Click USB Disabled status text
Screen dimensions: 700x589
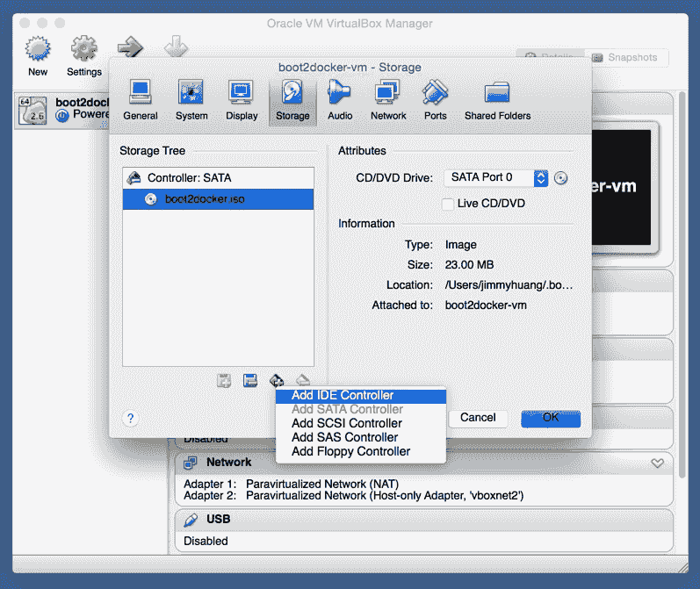206,542
